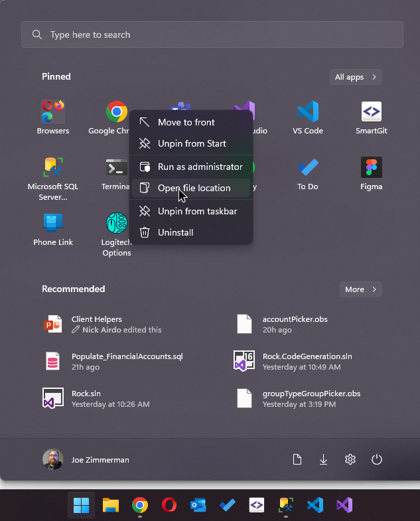Viewport: 420px width, 521px height.
Task: Click Joe Zimmerman's profile picture
Action: coord(53,459)
